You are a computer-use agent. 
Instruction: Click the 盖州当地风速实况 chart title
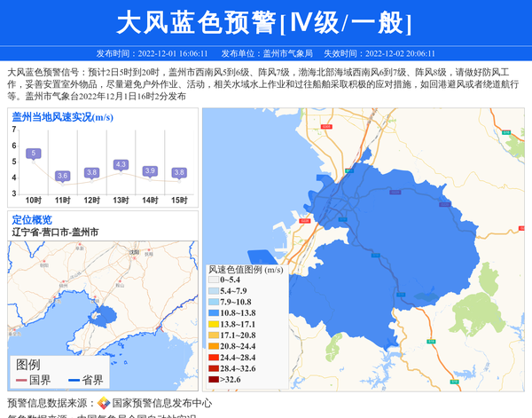62,116
